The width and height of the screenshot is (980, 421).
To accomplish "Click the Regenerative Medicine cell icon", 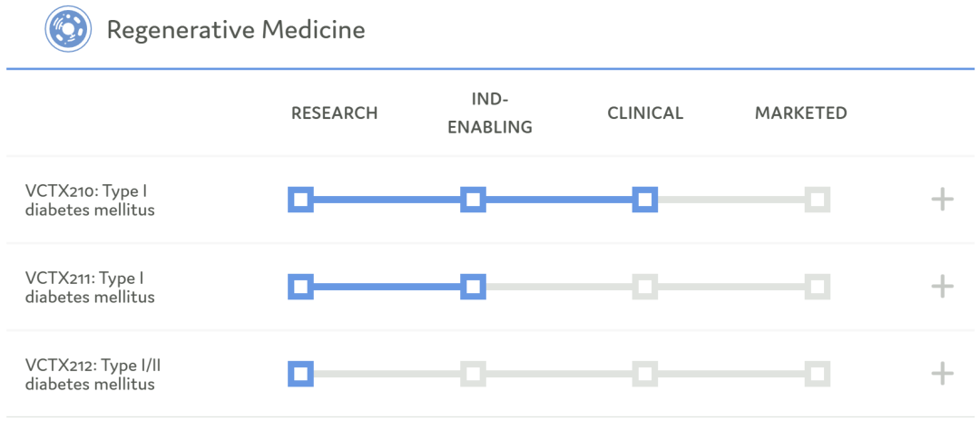I will click(69, 30).
